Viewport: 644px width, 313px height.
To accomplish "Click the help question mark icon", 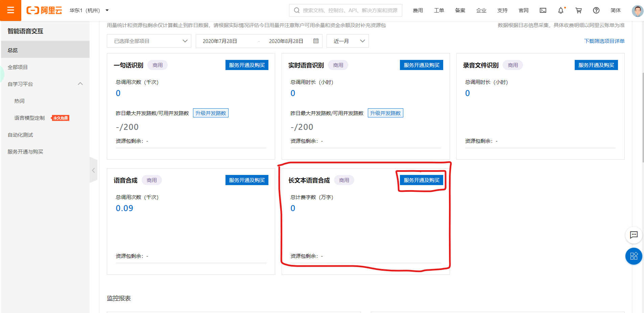I will 596,10.
